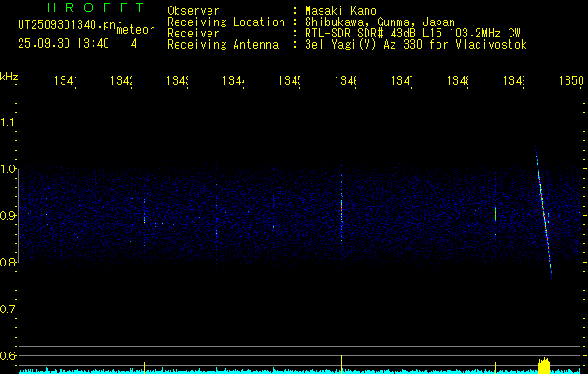This screenshot has height=374, width=588.
Task: Click the Receiving Antenna field label
Action: [x=222, y=44]
